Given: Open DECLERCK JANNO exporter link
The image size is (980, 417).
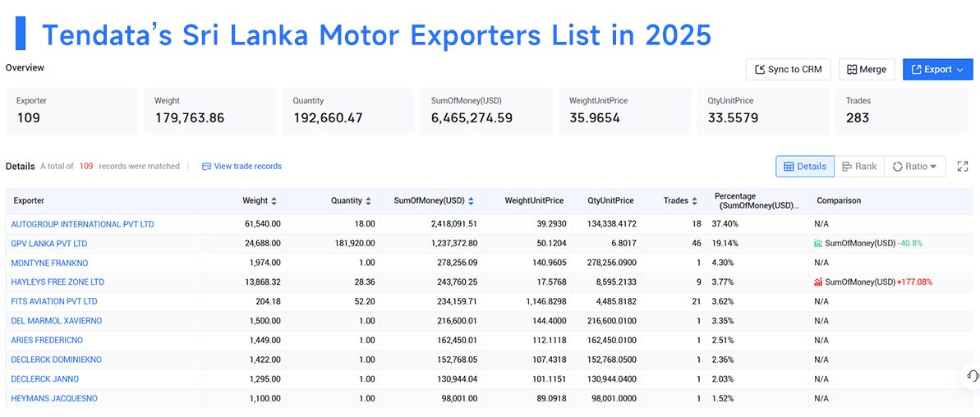Looking at the screenshot, I should (45, 379).
